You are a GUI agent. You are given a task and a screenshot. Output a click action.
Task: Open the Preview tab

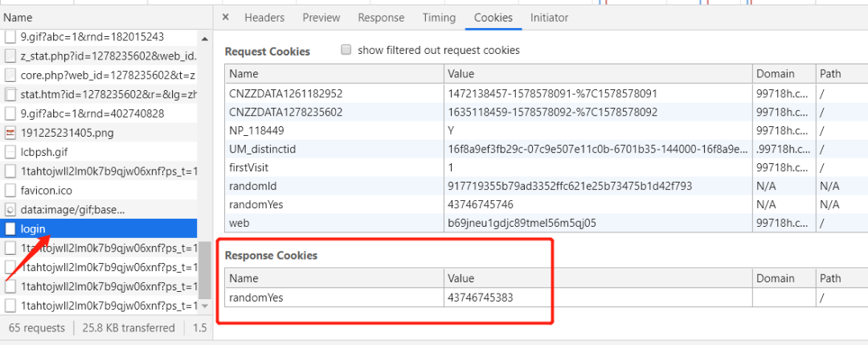click(x=321, y=18)
